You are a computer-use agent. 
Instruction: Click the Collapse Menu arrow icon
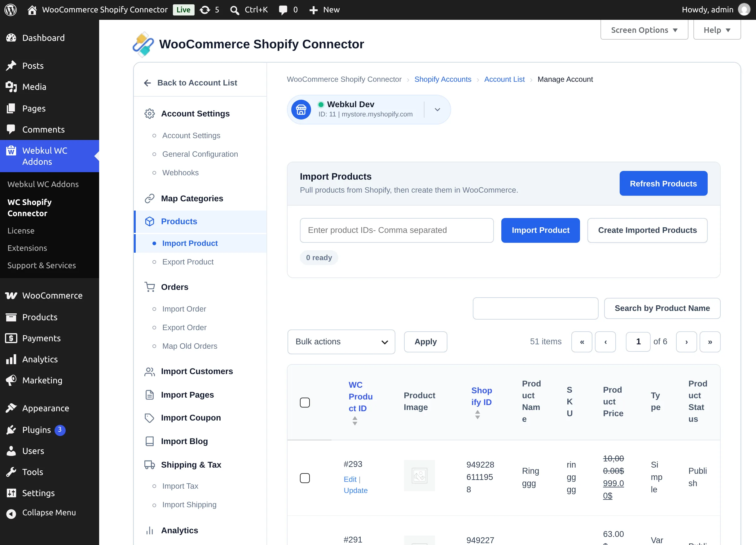click(11, 513)
